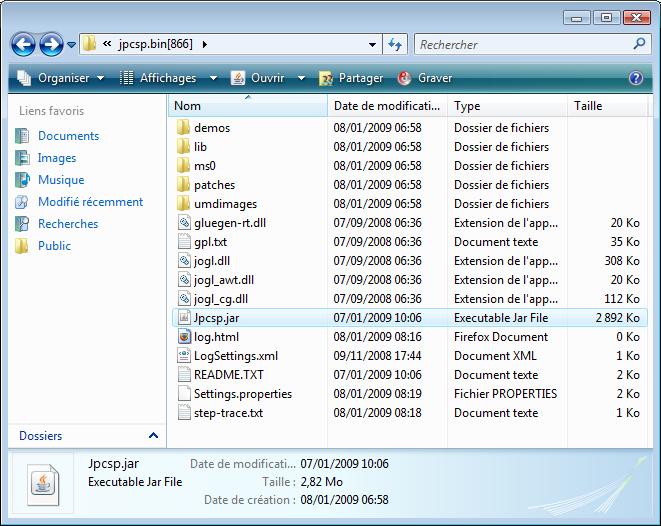The height and width of the screenshot is (526, 661).
Task: Select the jogl_cg.dll file icon
Action: [184, 298]
